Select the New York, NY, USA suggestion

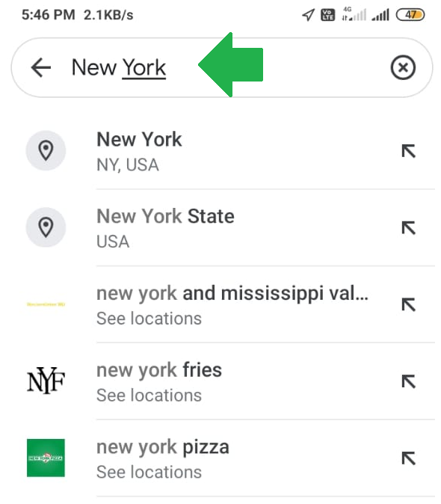tap(222, 151)
